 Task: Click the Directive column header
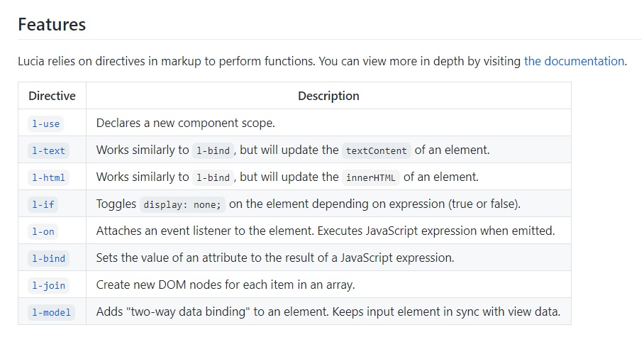pos(52,96)
